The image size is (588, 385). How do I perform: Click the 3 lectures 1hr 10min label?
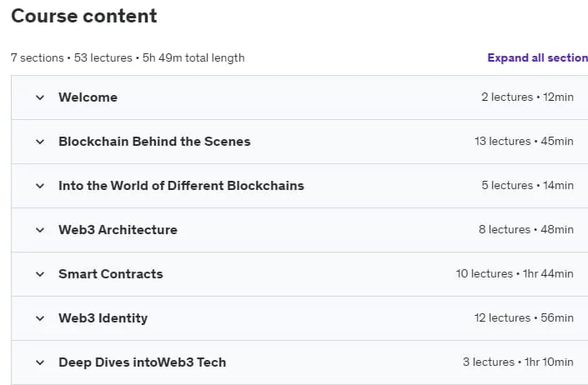click(x=518, y=362)
